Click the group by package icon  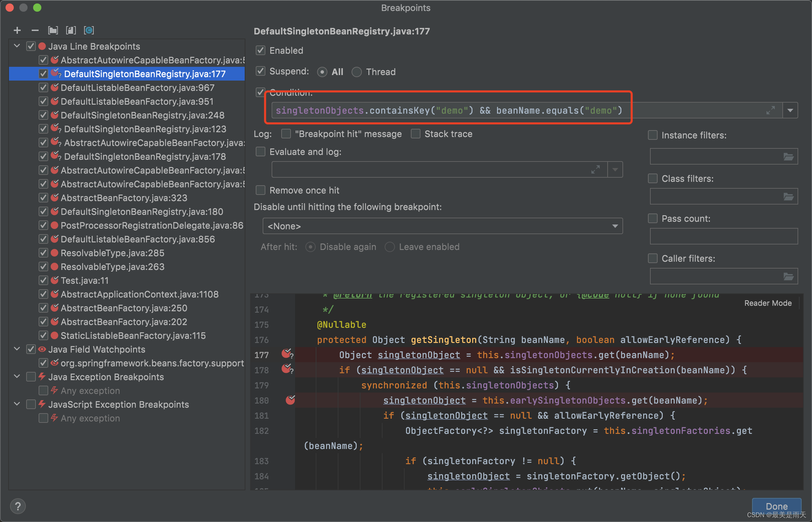tap(53, 30)
